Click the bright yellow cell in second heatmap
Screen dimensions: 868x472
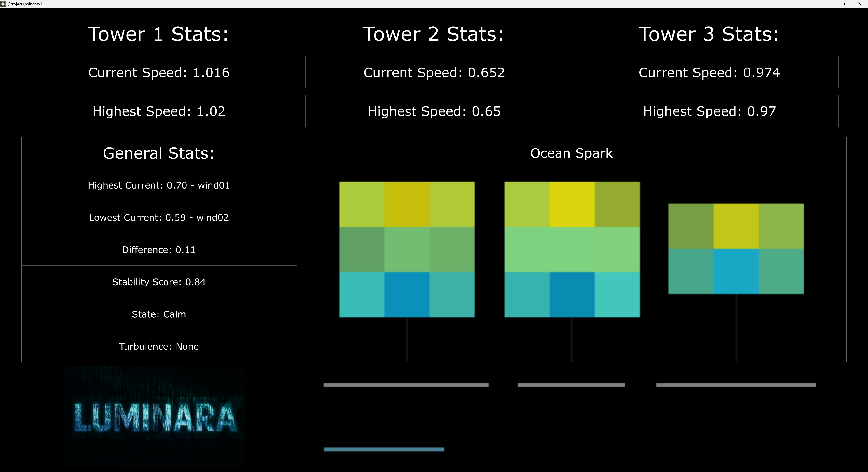[x=572, y=204]
